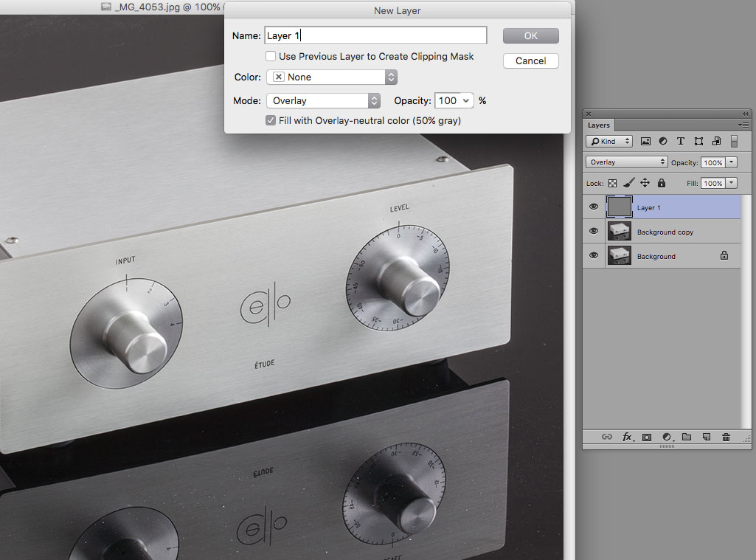The width and height of the screenshot is (756, 560).
Task: Click the layer Name text field
Action: [x=375, y=35]
